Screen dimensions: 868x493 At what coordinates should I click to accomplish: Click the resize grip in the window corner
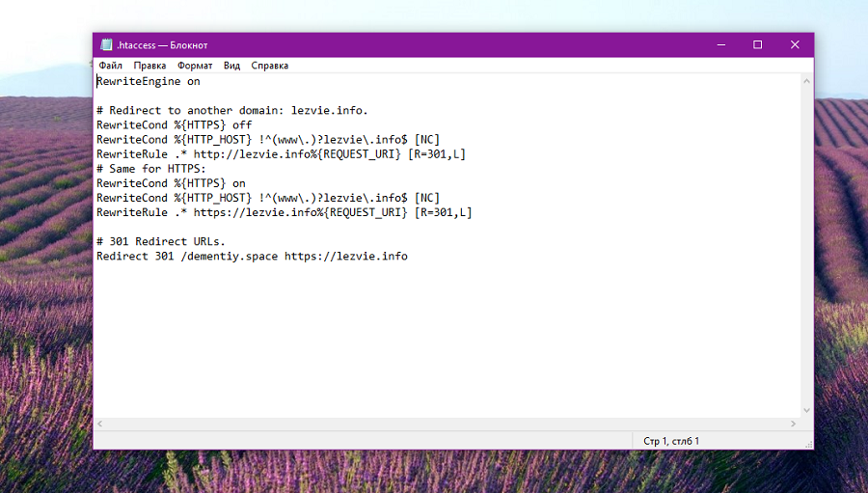[x=807, y=443]
